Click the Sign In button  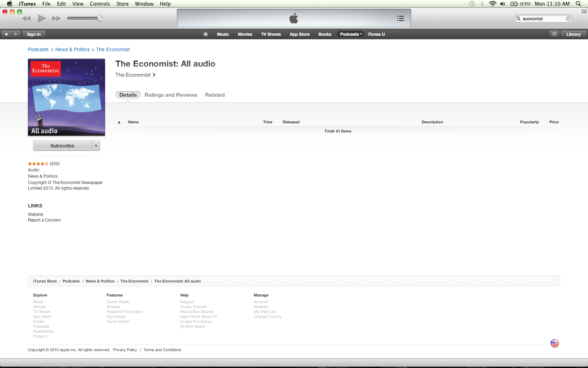[34, 34]
